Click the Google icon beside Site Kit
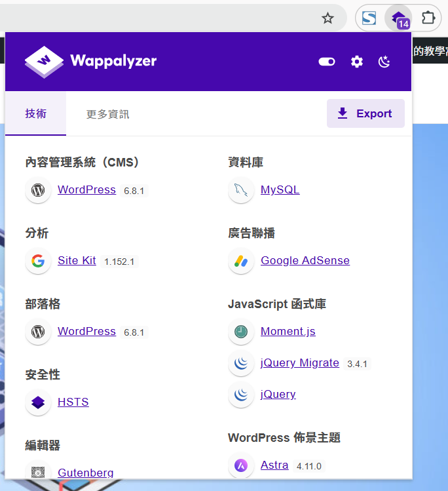Screen dimensions: 448x491 pyautogui.click(x=38, y=261)
